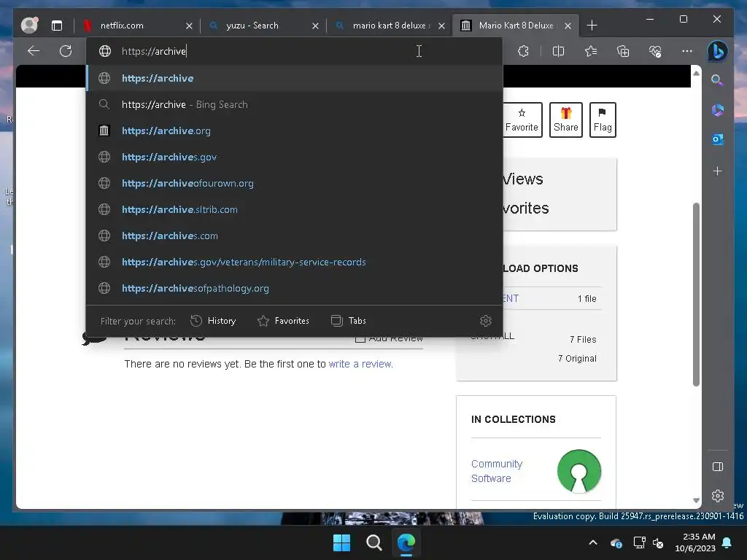Viewport: 747px width, 560px height.
Task: Open the notification bell icon
Action: tap(727, 542)
